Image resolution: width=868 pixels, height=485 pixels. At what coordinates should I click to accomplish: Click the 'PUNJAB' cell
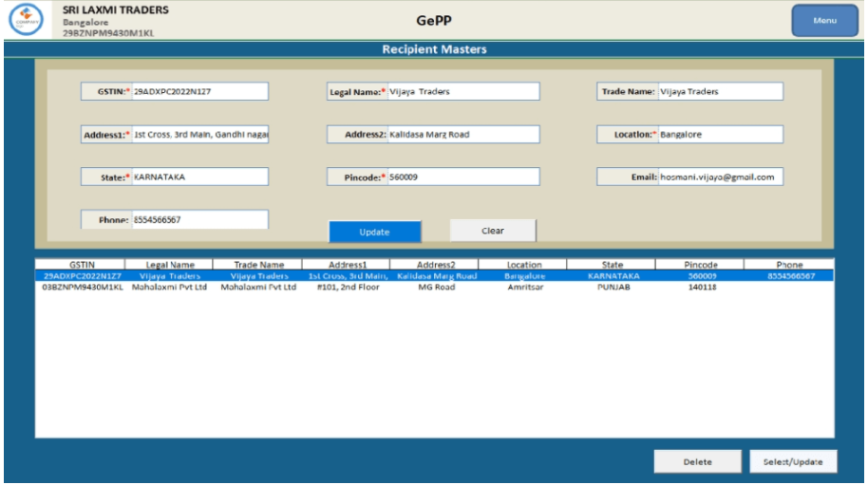[613, 287]
